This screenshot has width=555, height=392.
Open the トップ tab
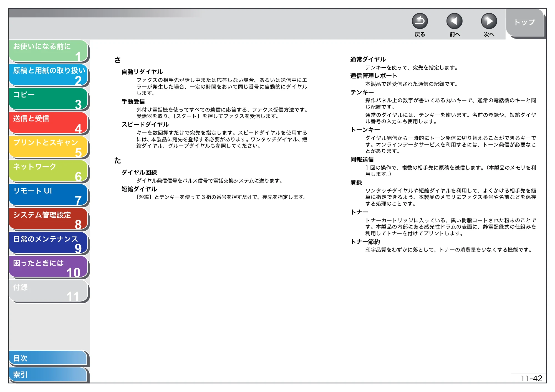click(525, 23)
